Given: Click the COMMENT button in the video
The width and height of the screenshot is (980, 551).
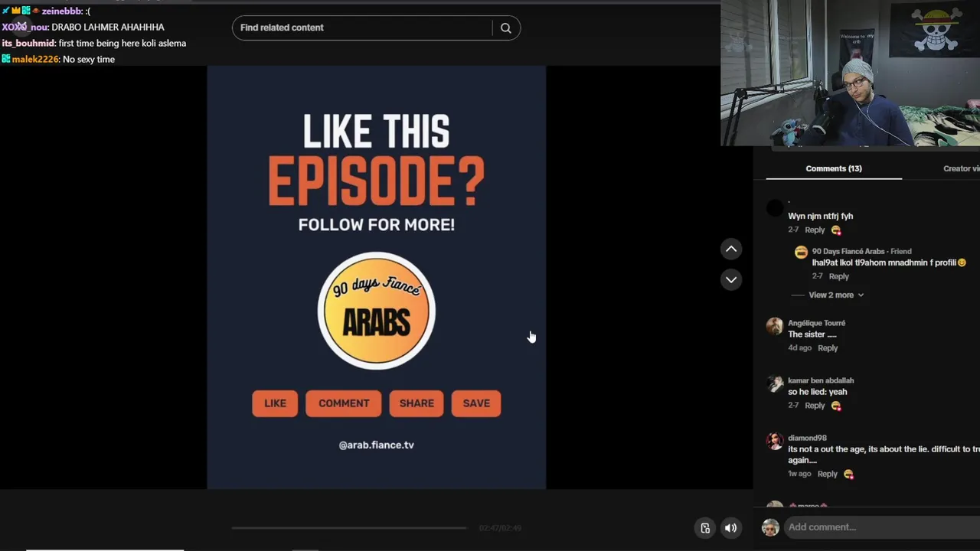Looking at the screenshot, I should (x=344, y=403).
